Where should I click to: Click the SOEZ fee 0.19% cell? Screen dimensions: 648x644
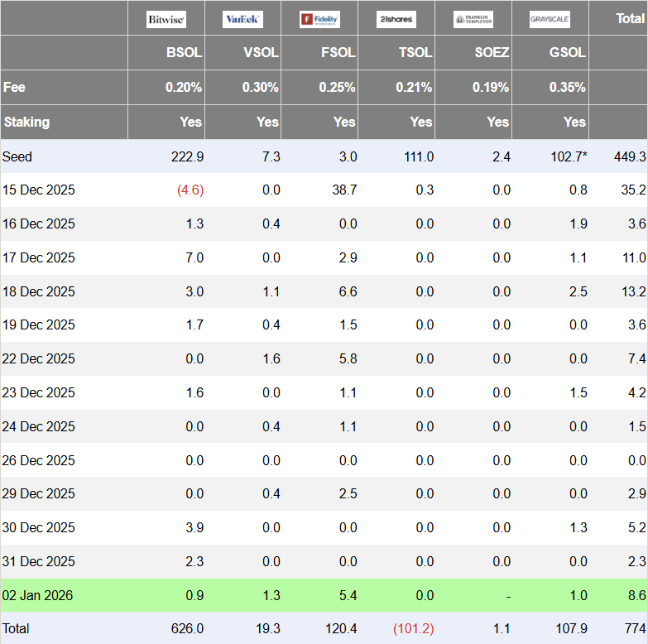point(491,87)
